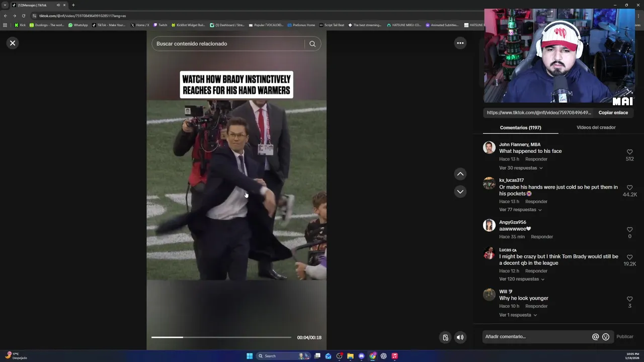Go to next video with down arrow
644x362 pixels.
460,192
